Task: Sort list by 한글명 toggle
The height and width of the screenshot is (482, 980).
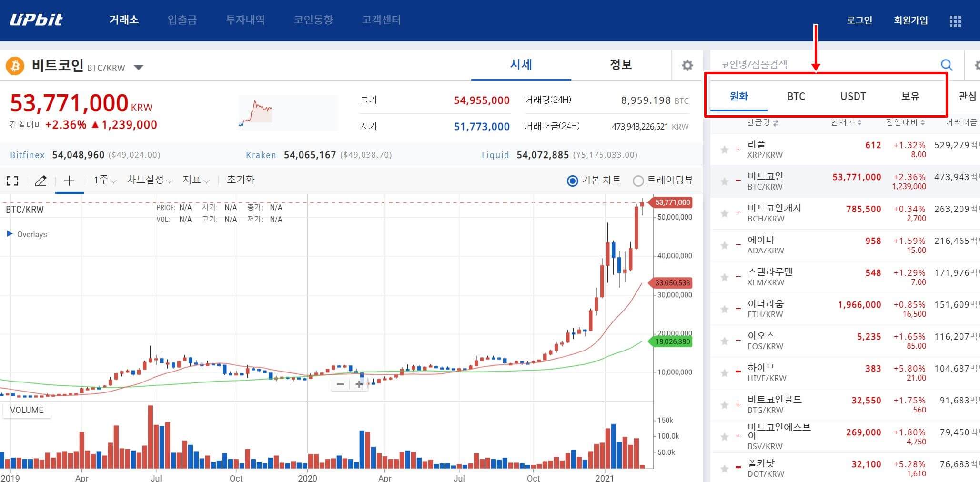Action: [762, 122]
